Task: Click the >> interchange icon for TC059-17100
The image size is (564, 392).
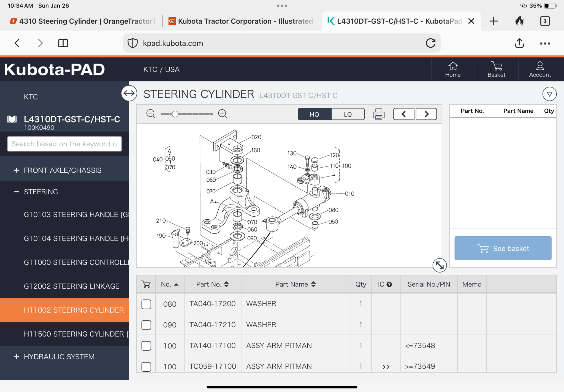Action: 386,367
